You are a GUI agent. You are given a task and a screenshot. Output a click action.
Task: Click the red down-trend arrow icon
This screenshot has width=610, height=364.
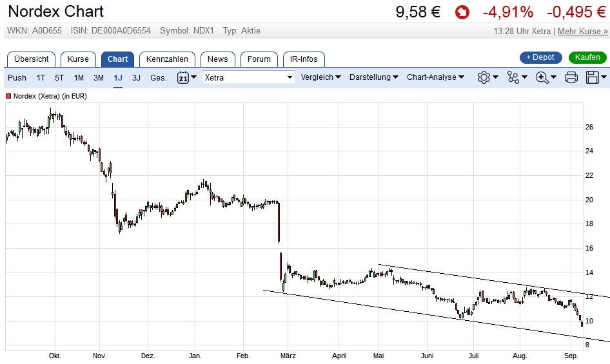[x=462, y=12]
